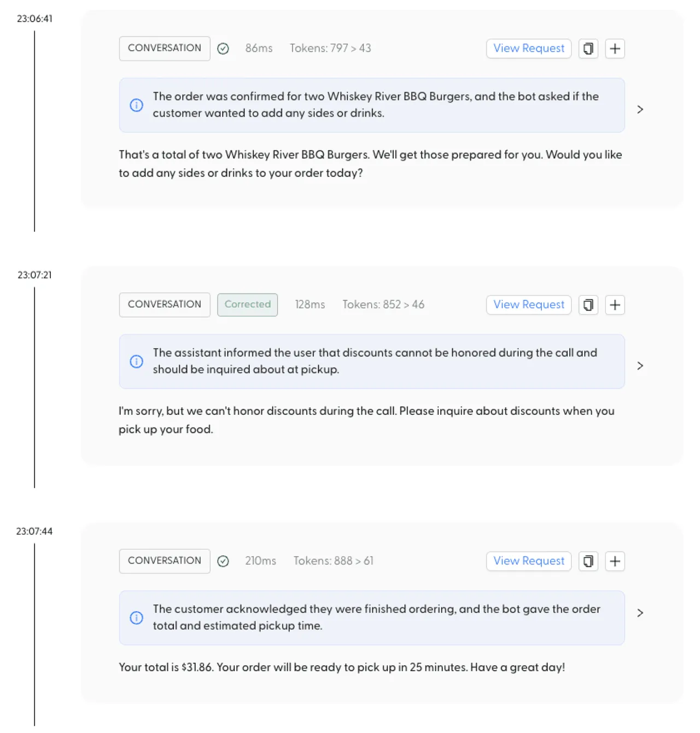This screenshot has width=700, height=733.
Task: Click plus icon on the 128ms conversation
Action: coord(615,305)
